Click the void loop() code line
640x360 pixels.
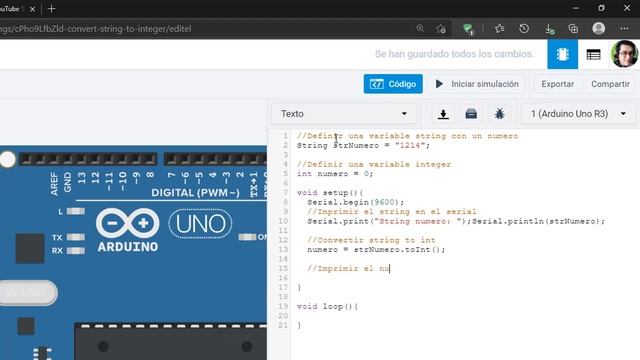pos(327,307)
